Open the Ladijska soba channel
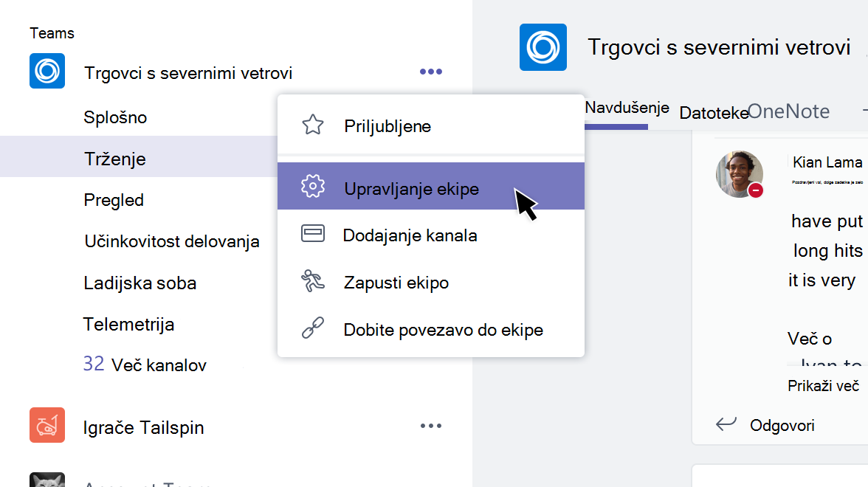This screenshot has height=487, width=868. [x=140, y=283]
